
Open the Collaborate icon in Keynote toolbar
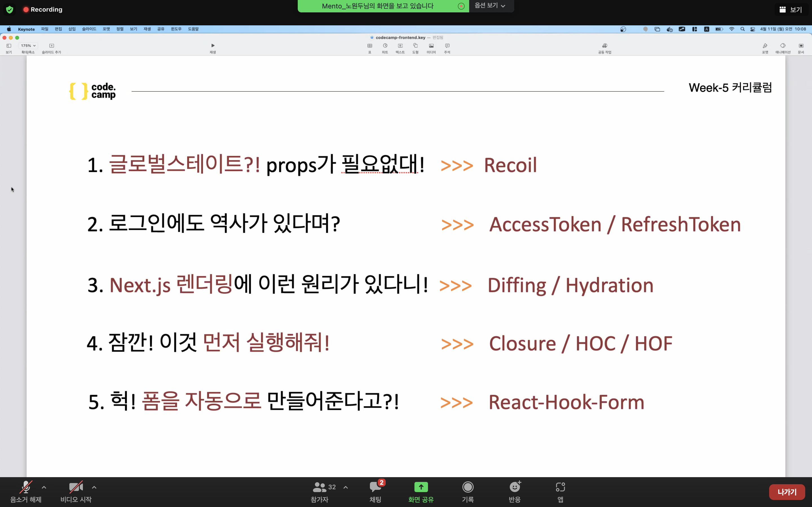click(604, 46)
